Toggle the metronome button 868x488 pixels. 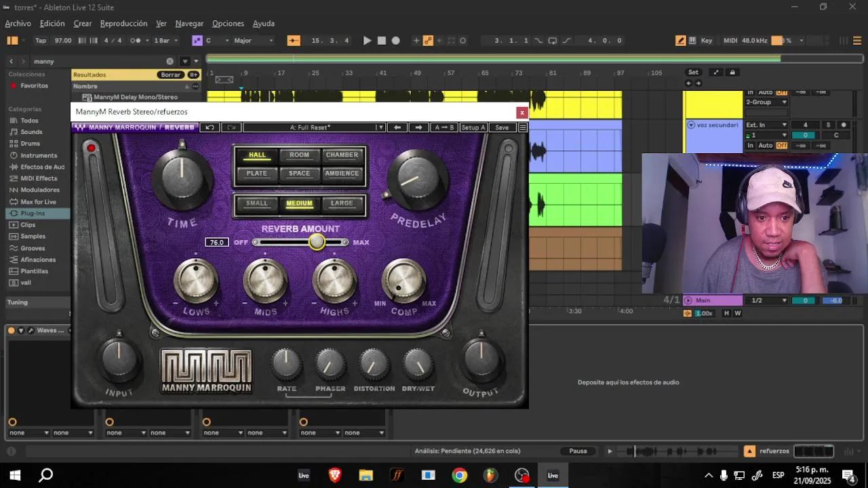point(136,41)
